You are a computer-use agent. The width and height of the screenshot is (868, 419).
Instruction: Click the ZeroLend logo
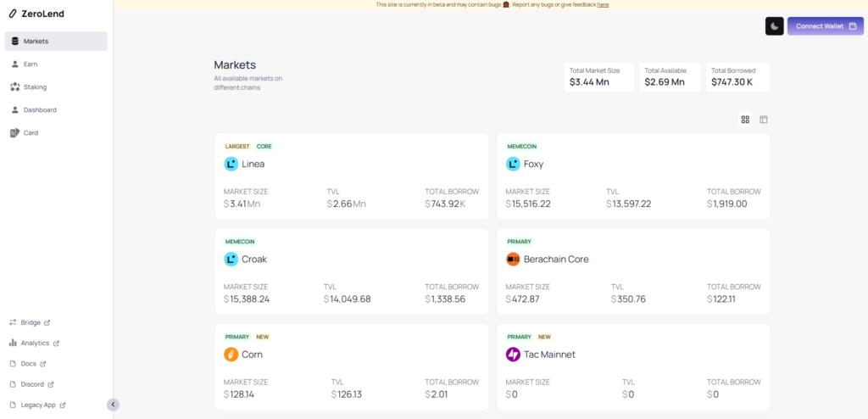pos(36,14)
